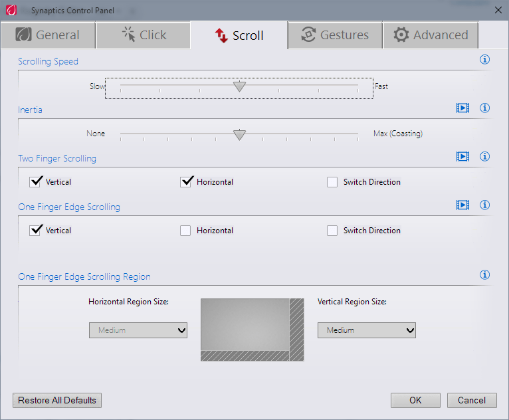Click the Two Finger Scrolling heading
This screenshot has width=509, height=420.
click(x=57, y=158)
